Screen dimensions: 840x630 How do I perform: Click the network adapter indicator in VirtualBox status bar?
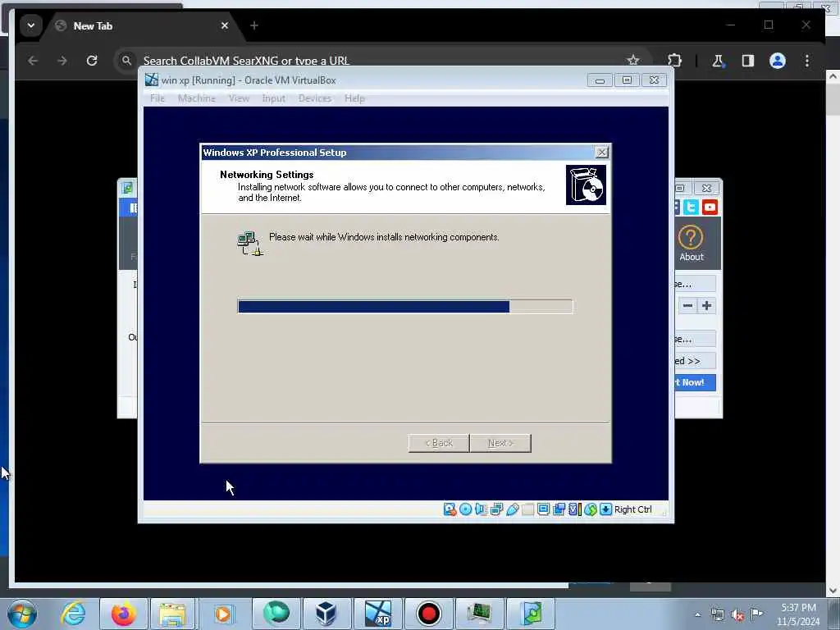tap(496, 509)
